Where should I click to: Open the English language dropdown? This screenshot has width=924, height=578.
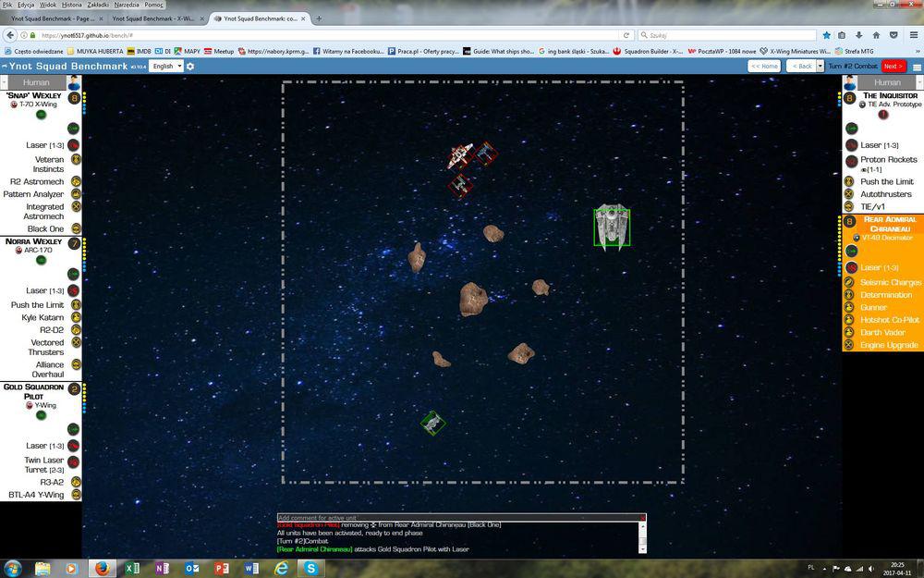(x=165, y=67)
